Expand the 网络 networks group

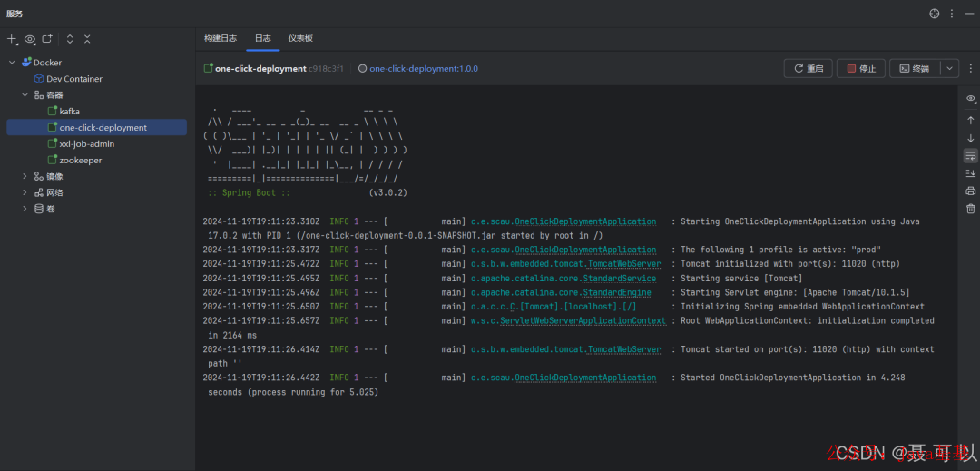[x=25, y=192]
